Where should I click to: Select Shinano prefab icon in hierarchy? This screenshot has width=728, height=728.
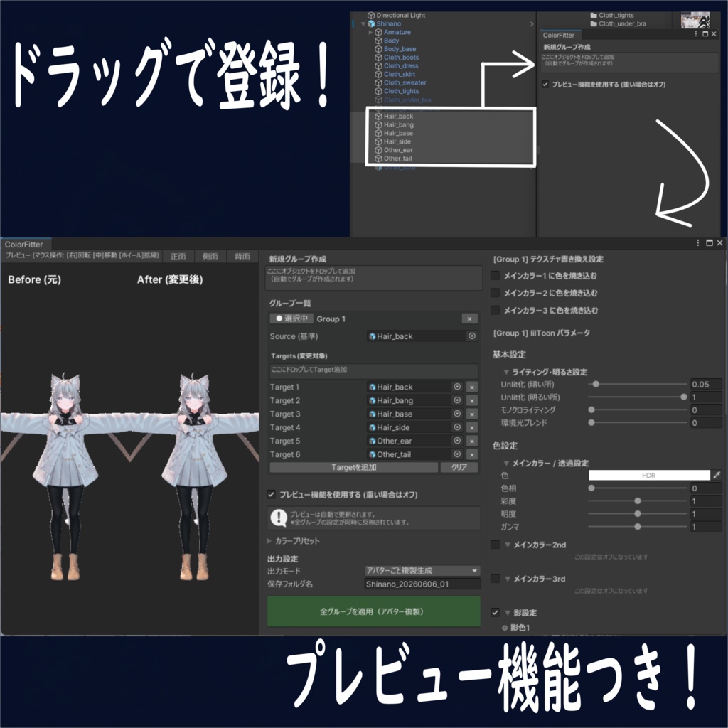pyautogui.click(x=371, y=23)
